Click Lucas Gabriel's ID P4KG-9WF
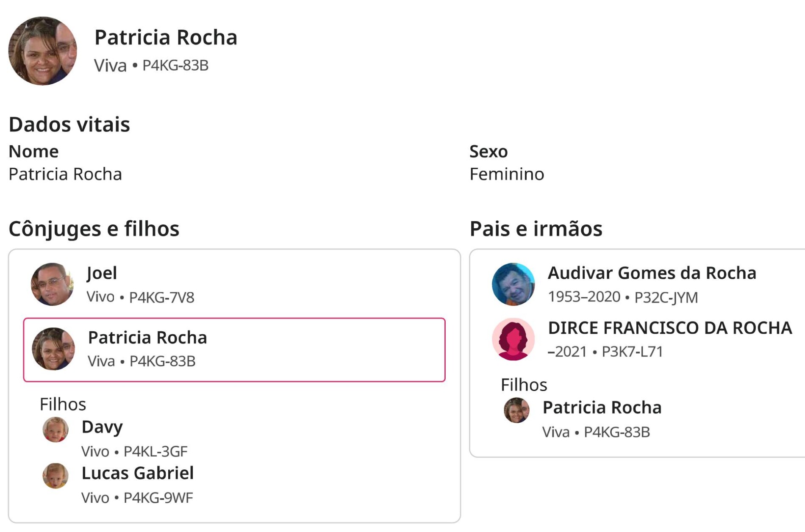This screenshot has width=805, height=532. pyautogui.click(x=158, y=498)
